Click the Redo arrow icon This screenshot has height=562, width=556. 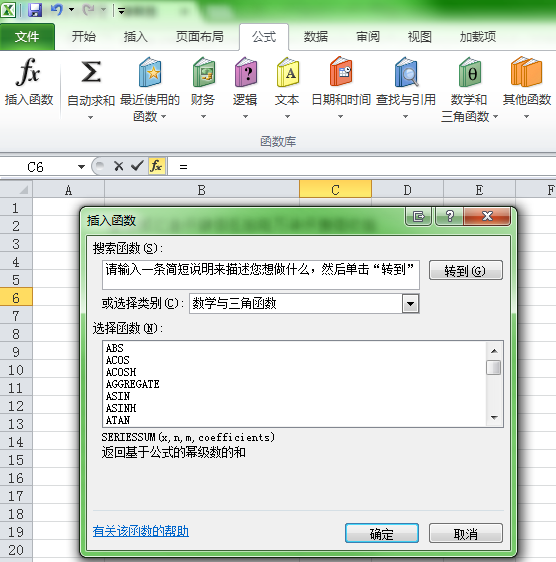click(x=88, y=10)
